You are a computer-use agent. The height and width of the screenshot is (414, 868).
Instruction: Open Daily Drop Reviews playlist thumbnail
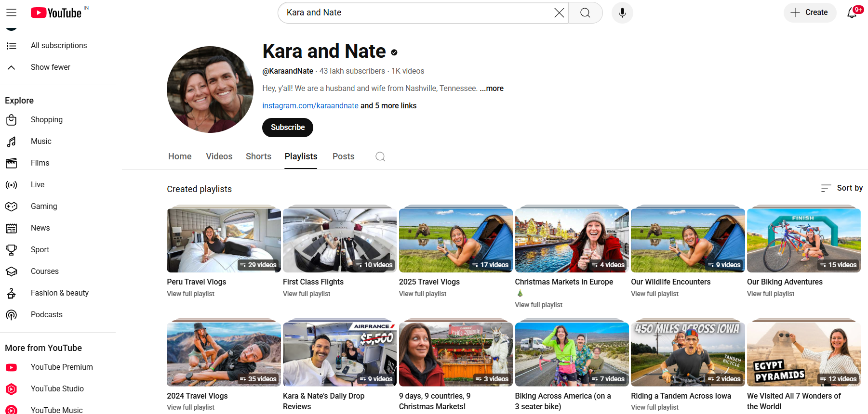(340, 354)
